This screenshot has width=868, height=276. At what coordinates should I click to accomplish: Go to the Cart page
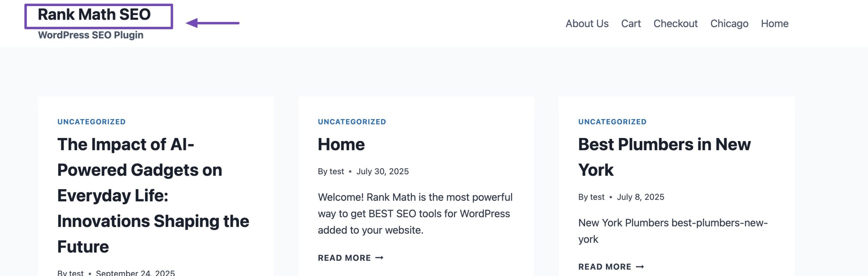[x=631, y=23]
